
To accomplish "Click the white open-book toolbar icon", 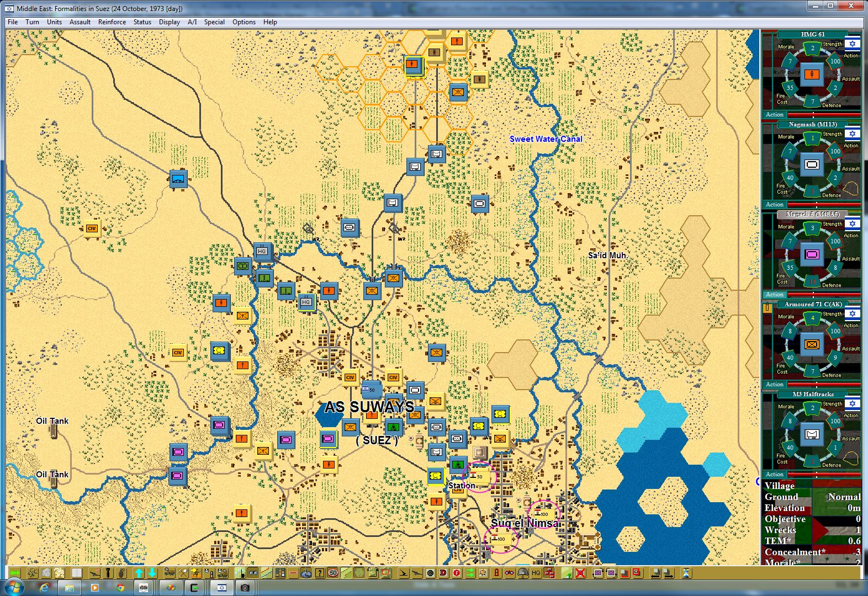I will click(x=76, y=573).
